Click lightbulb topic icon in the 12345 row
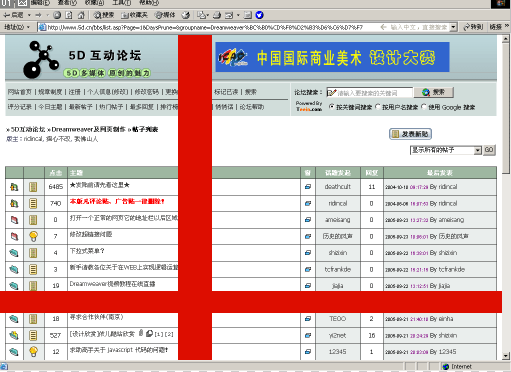 click(33, 351)
